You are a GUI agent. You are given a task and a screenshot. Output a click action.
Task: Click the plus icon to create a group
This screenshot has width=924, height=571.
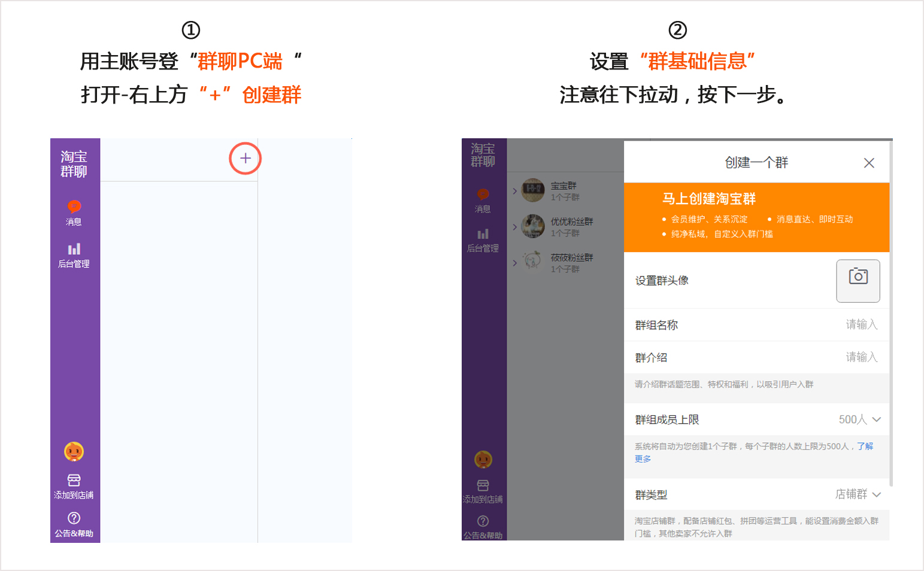click(246, 159)
